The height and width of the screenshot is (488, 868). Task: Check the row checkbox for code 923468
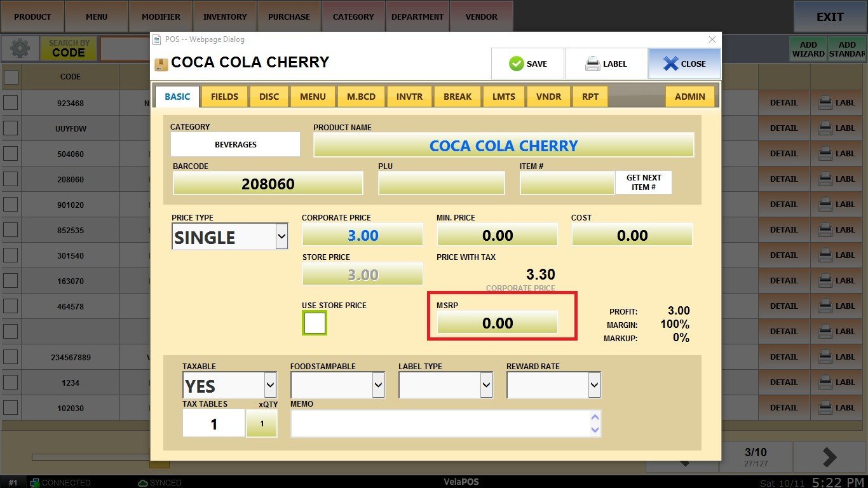coord(11,103)
